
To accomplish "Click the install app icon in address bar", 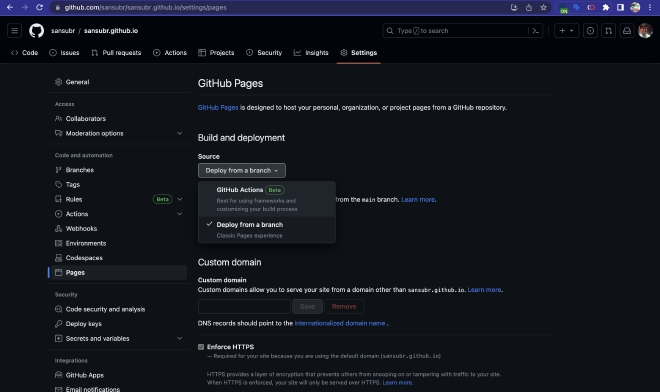I will coord(514,7).
